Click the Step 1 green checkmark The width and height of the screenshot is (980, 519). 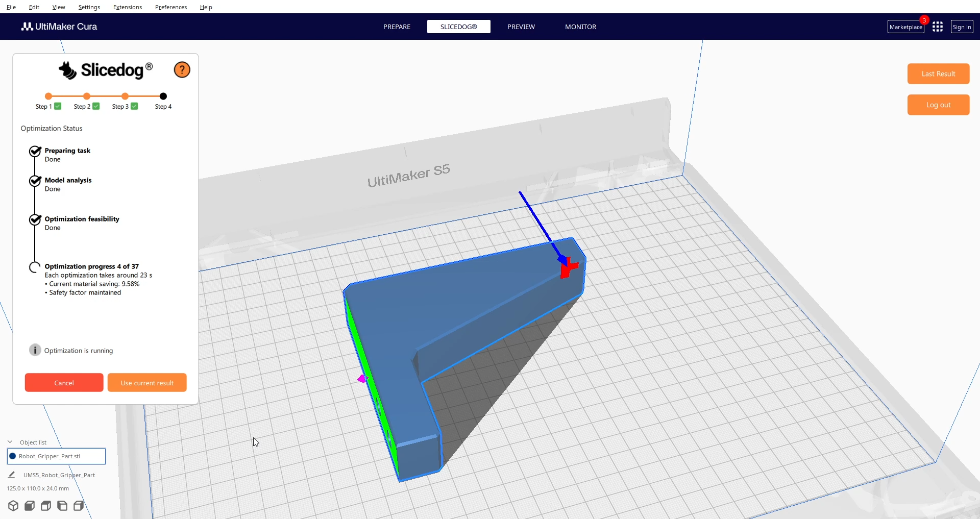pyautogui.click(x=58, y=106)
